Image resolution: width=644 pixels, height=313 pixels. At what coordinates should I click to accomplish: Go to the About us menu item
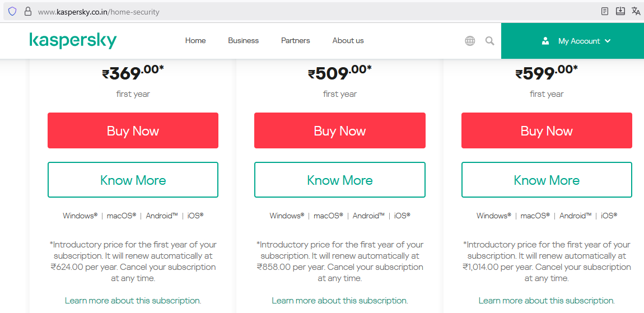[348, 41]
